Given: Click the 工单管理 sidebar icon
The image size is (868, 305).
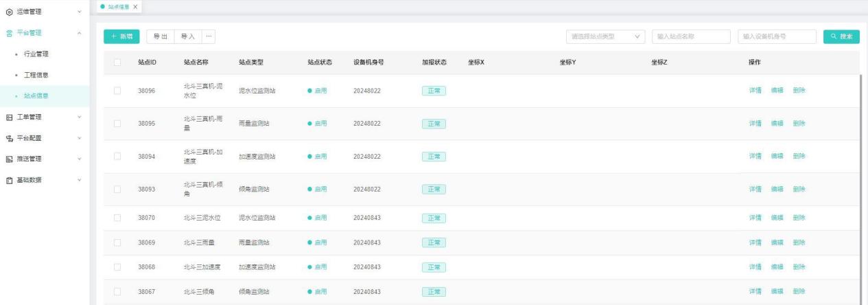Looking at the screenshot, I should point(8,117).
